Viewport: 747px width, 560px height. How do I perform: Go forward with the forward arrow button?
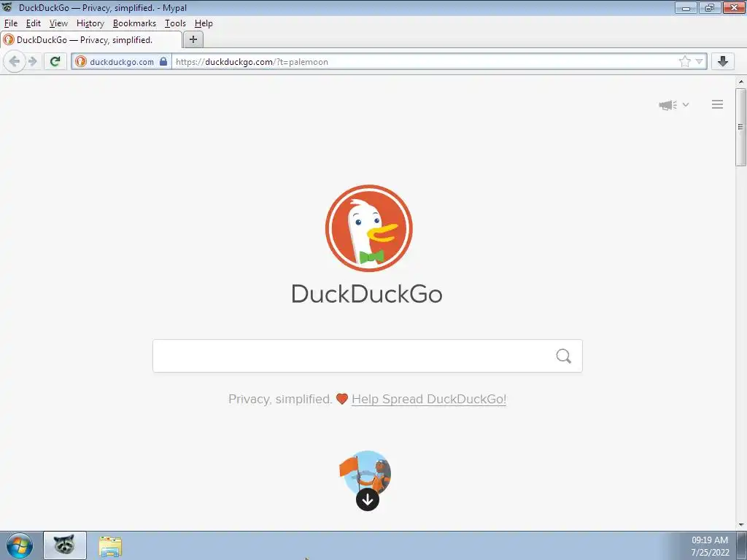(x=32, y=61)
